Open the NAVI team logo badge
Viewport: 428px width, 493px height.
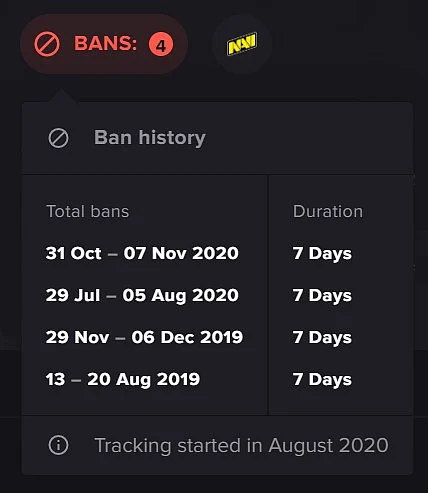coord(242,44)
